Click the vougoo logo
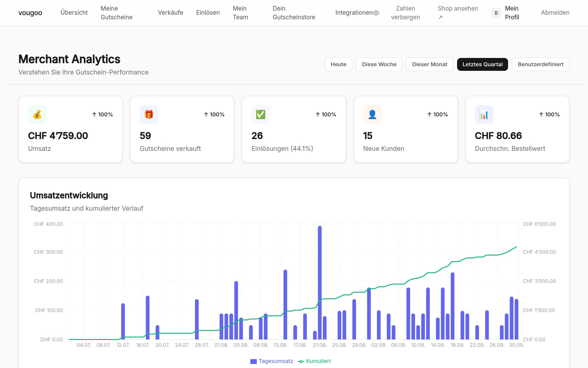The height and width of the screenshot is (368, 588). pyautogui.click(x=30, y=13)
